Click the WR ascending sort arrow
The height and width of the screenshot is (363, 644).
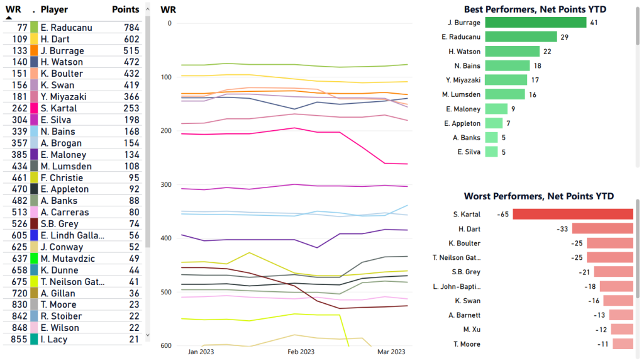pyautogui.click(x=9, y=18)
